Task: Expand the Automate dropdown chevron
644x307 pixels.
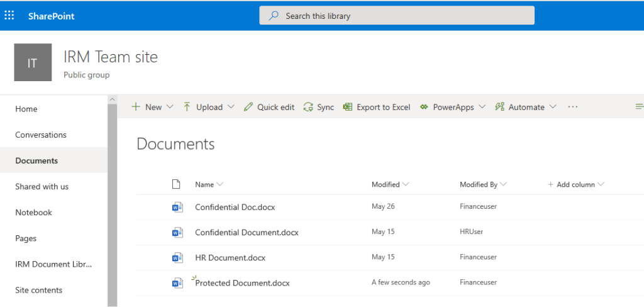Action: click(x=553, y=107)
